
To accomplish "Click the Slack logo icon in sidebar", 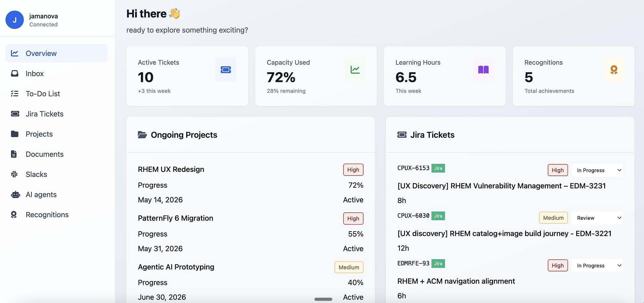I will point(14,174).
